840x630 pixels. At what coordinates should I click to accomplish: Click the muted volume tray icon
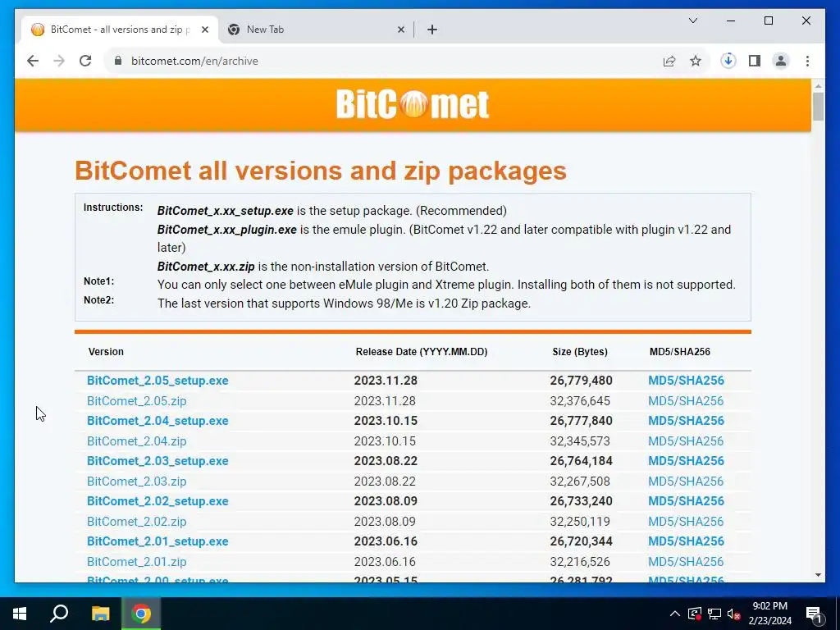pyautogui.click(x=734, y=614)
